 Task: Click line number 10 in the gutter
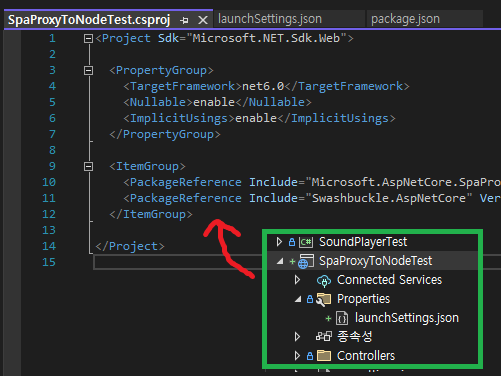pyautogui.click(x=49, y=182)
